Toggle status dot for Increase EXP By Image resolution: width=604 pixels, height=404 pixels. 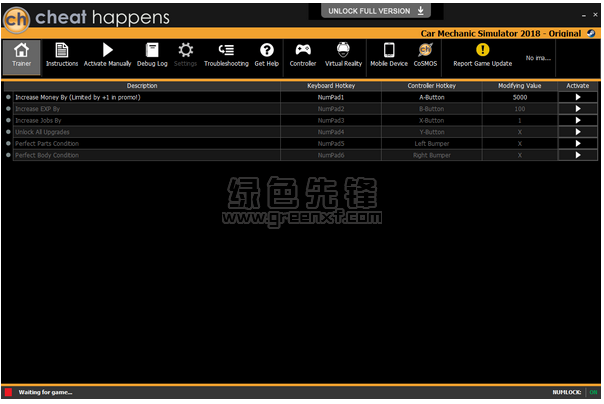[8, 109]
